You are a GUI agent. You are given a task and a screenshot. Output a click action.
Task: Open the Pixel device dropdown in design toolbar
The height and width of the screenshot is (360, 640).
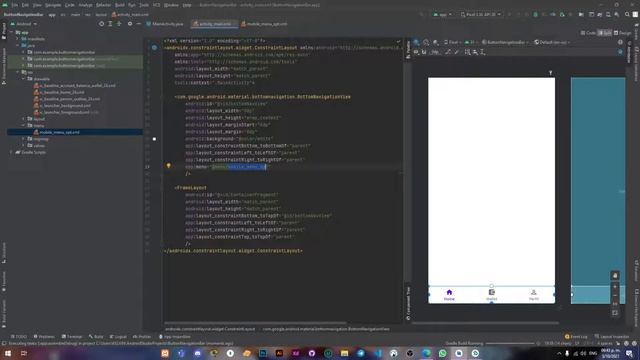[x=452, y=42]
